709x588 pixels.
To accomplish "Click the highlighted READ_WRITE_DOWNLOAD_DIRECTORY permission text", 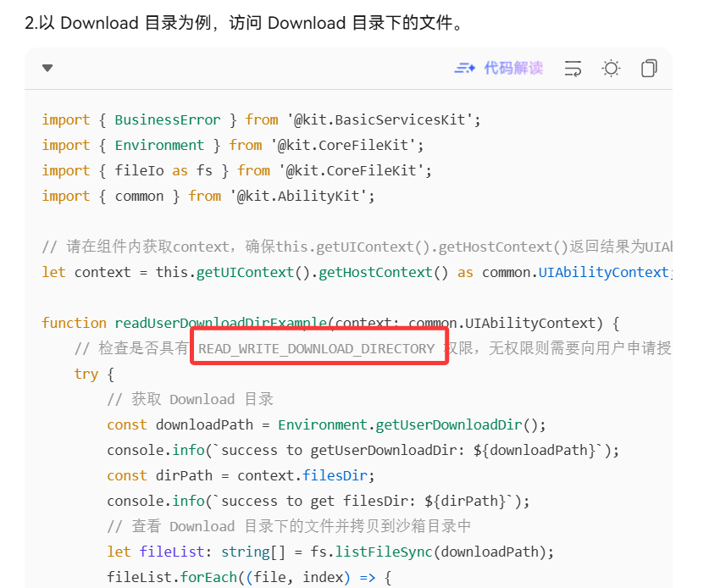I will click(316, 348).
